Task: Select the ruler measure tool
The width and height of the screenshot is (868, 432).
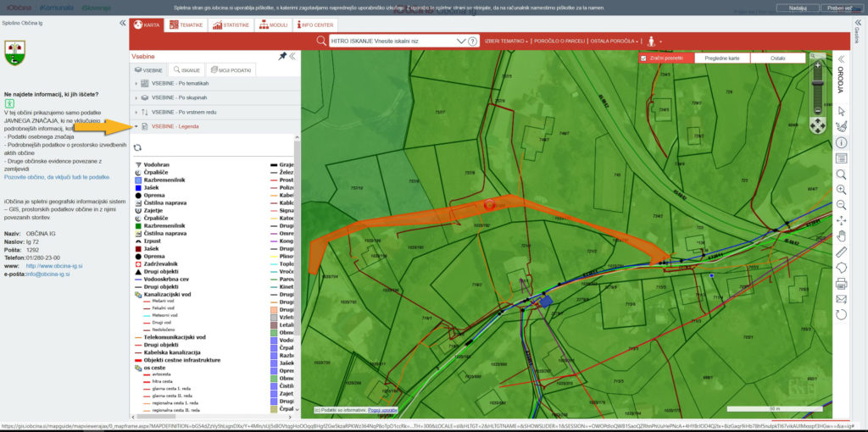Action: pyautogui.click(x=841, y=252)
